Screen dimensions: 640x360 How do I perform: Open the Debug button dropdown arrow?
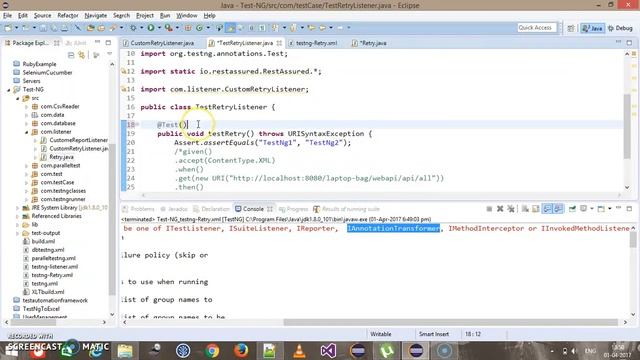click(x=142, y=28)
